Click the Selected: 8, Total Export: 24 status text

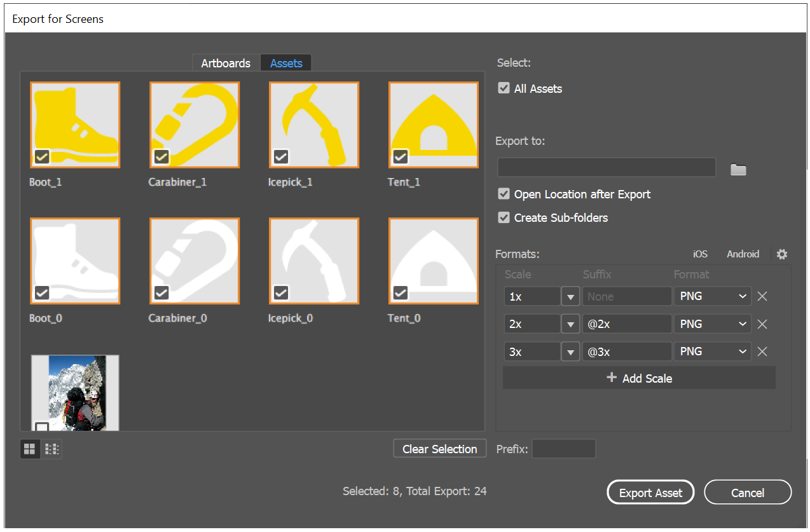(x=415, y=491)
